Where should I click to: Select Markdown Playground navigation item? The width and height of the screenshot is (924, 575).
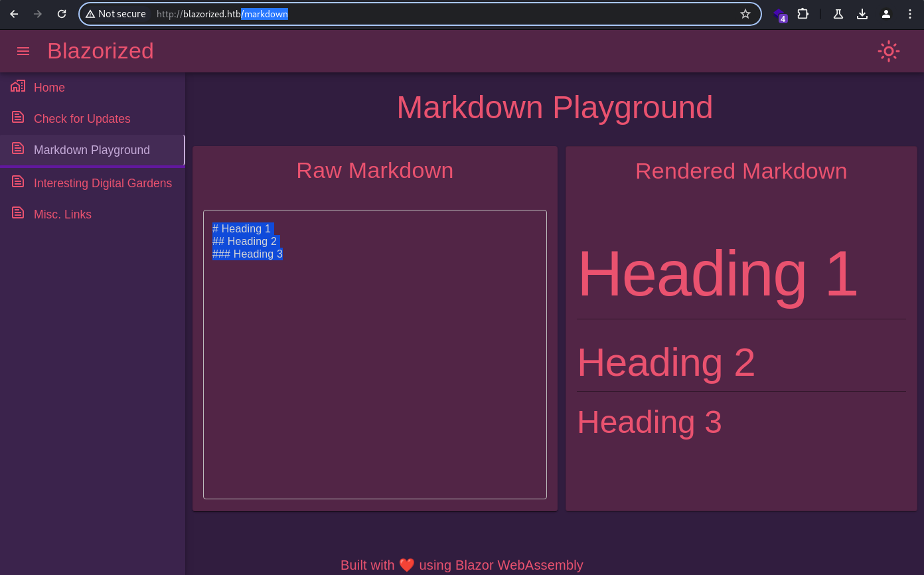coord(92,150)
